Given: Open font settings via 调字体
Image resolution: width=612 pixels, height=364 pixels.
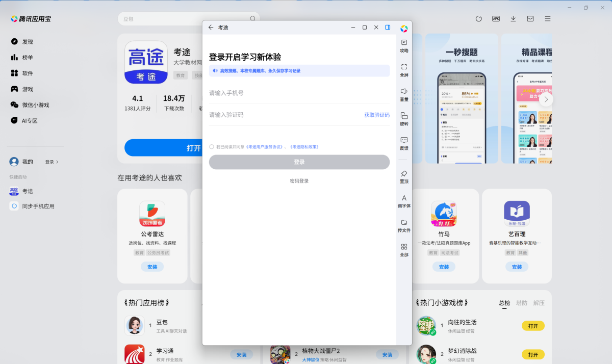Looking at the screenshot, I should click(x=403, y=202).
